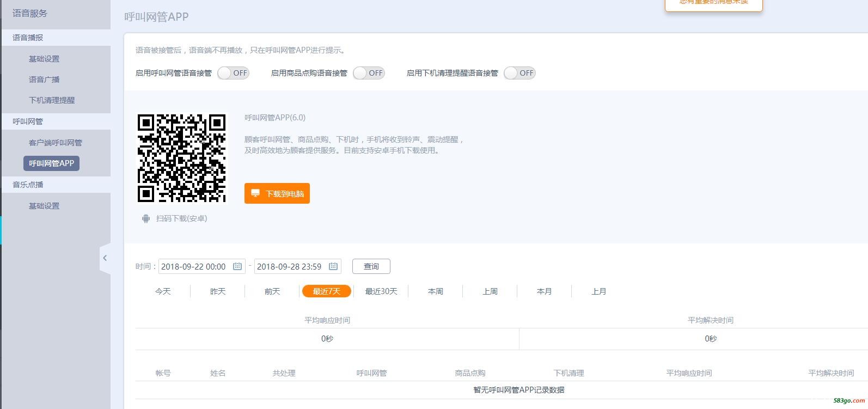Switch to the 最近30天 time filter
This screenshot has height=409, width=868.
click(x=381, y=291)
